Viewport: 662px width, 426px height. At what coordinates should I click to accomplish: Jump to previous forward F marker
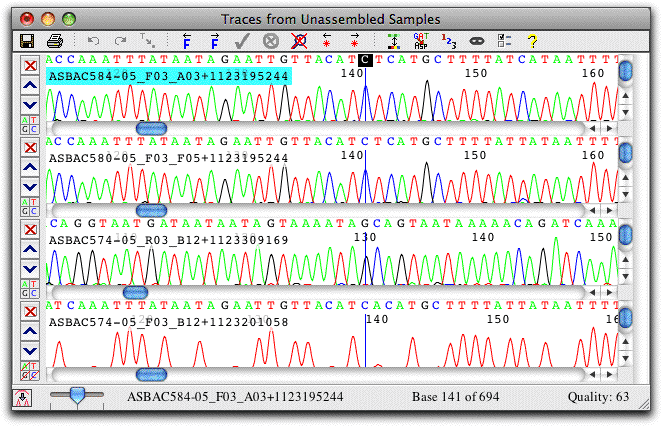[187, 41]
